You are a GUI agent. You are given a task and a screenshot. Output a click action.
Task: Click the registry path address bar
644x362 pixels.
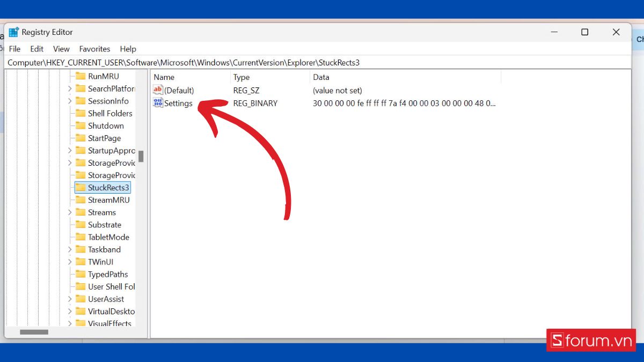coord(319,63)
